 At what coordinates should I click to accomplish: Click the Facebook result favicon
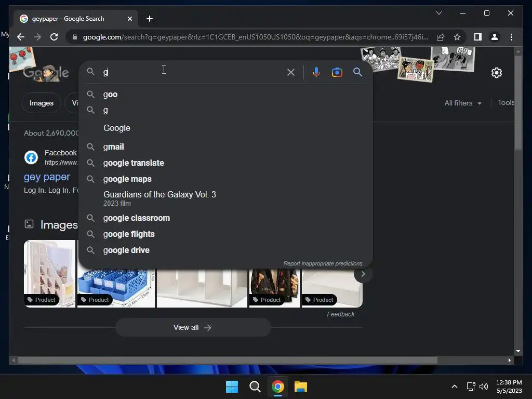click(x=31, y=157)
